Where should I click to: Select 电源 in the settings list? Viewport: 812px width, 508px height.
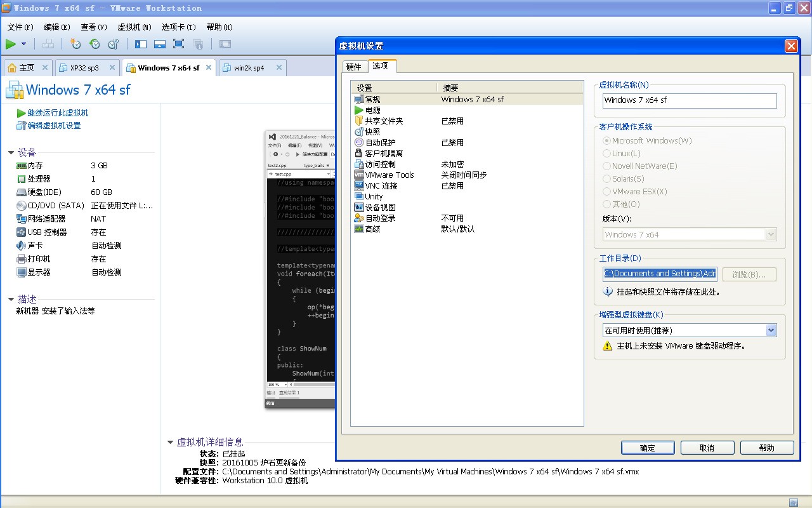467,110
